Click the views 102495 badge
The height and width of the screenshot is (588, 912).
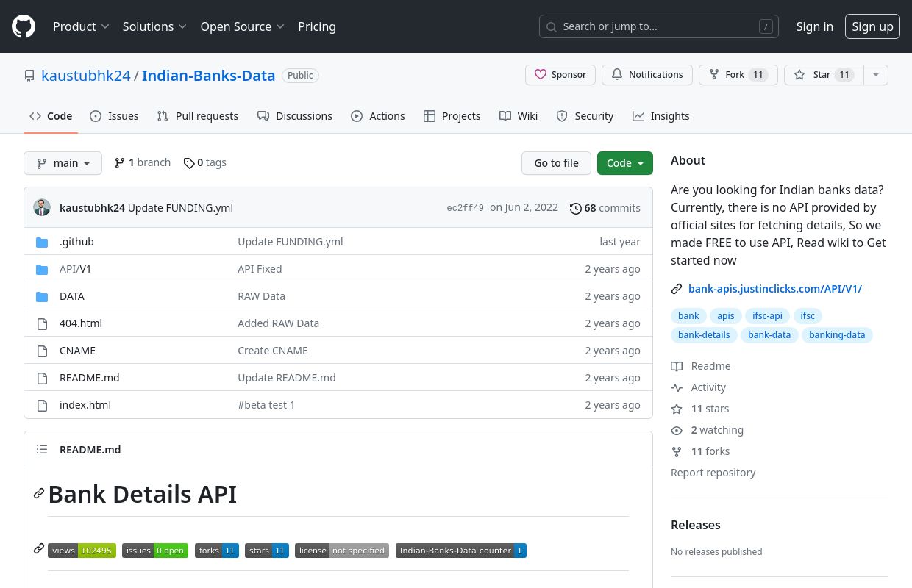[x=82, y=551]
